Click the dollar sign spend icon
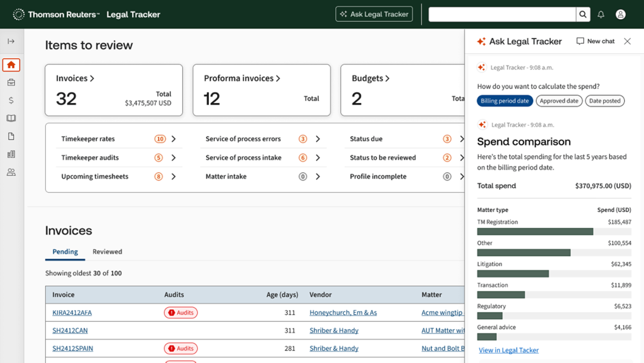Image resolution: width=644 pixels, height=363 pixels. coord(11,100)
